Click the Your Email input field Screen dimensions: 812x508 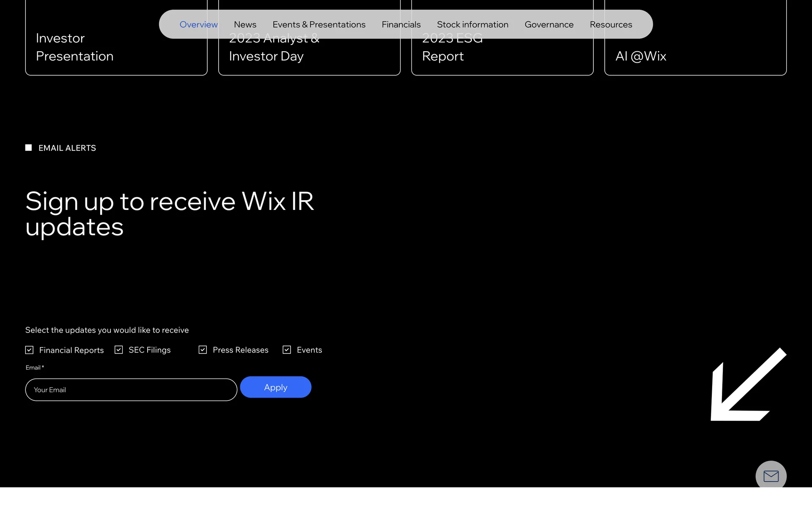[131, 390]
